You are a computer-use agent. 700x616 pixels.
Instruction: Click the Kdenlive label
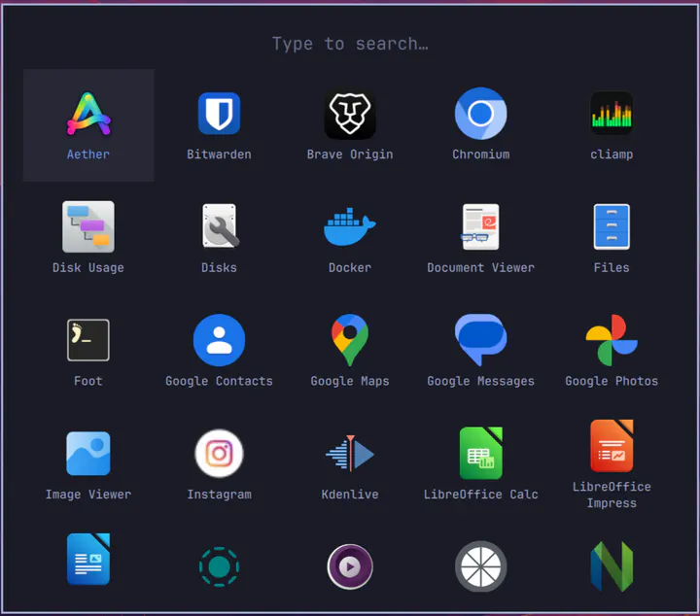pos(350,495)
